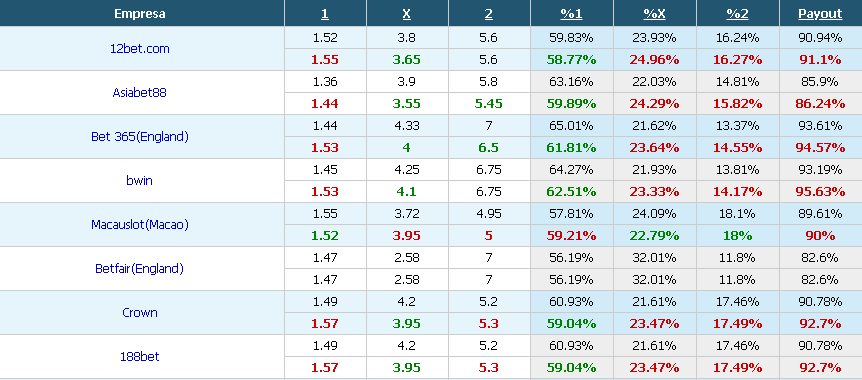Select Asiabet88's 86.24% payout value
862x380 pixels.
tap(820, 104)
